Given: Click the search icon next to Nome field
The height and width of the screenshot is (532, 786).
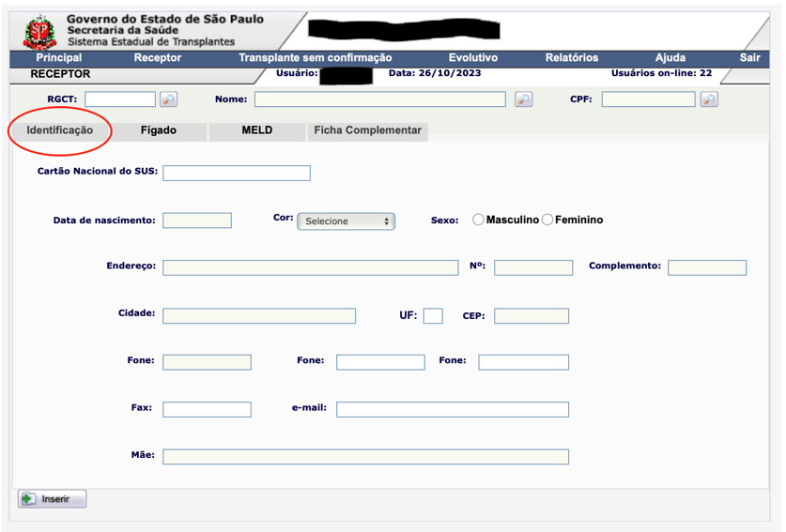Looking at the screenshot, I should [x=523, y=99].
